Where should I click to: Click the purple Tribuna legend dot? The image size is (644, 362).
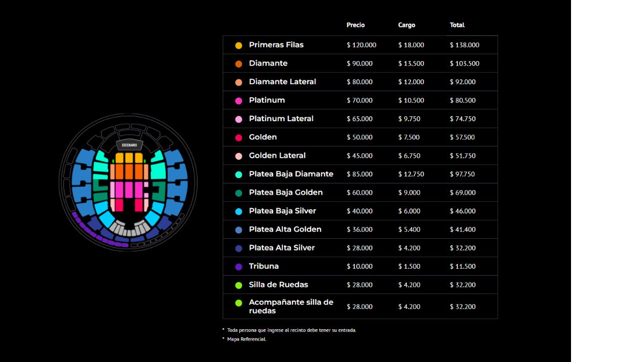click(239, 267)
